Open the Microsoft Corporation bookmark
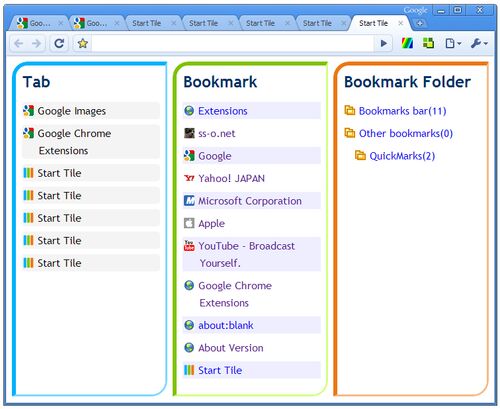Image resolution: width=500 pixels, height=409 pixels. click(x=252, y=201)
